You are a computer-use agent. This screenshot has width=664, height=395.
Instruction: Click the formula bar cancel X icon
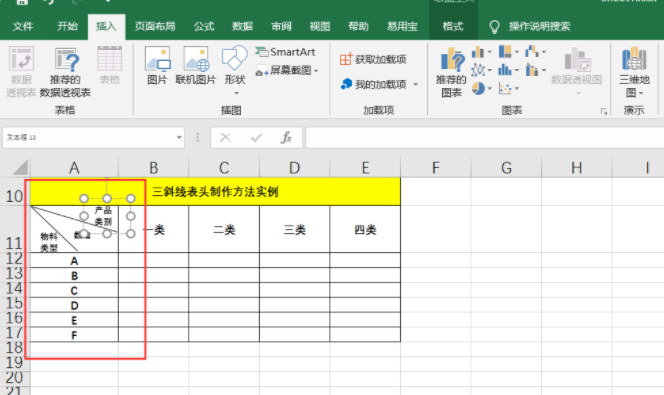point(225,137)
